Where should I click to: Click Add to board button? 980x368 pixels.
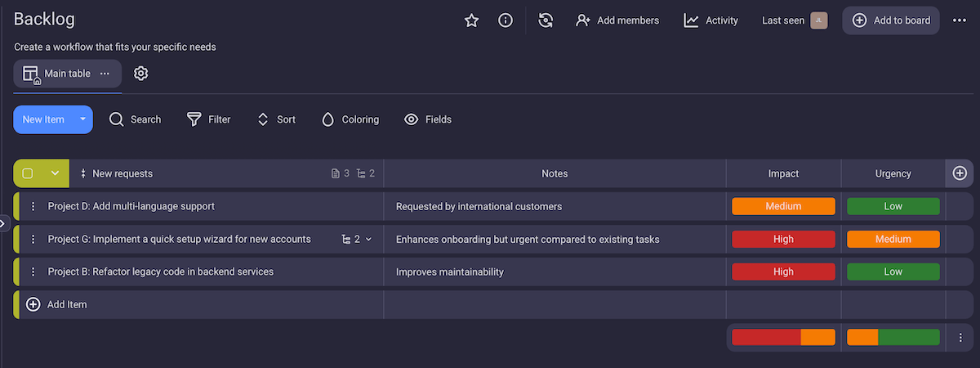(x=891, y=20)
